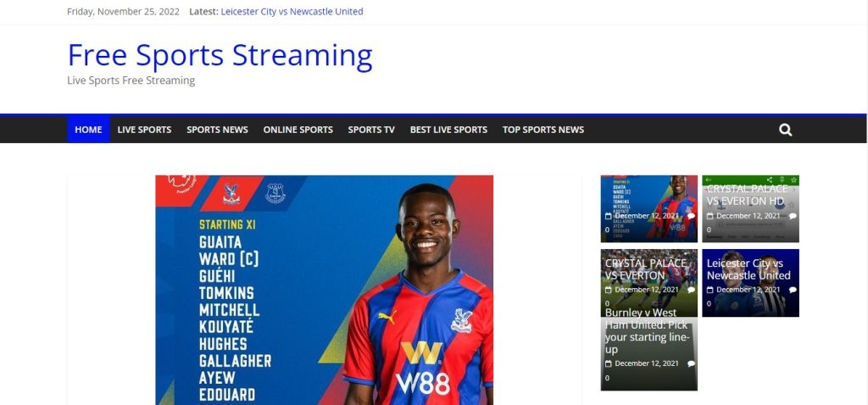Open the small untitled lineup thumbnail in sidebar
Image resolution: width=868 pixels, height=405 pixels.
648,208
